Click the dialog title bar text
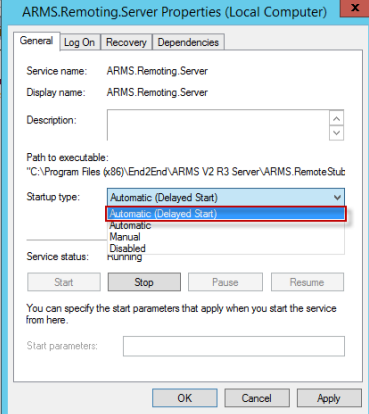This screenshot has width=369, height=414. (174, 13)
